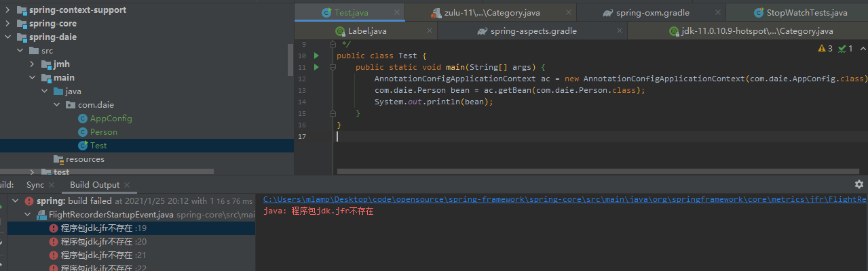
Task: Click error icon of 程序包jdk.jfr不存在 :21
Action: tap(54, 255)
